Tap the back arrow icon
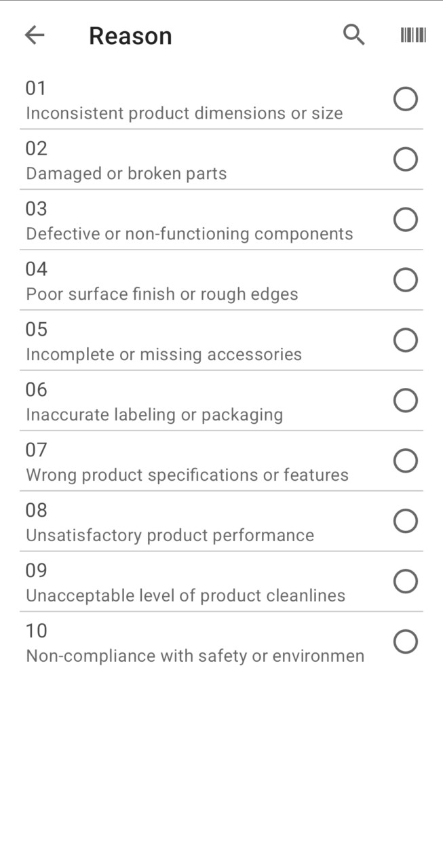This screenshot has height=868, width=443. pyautogui.click(x=34, y=35)
